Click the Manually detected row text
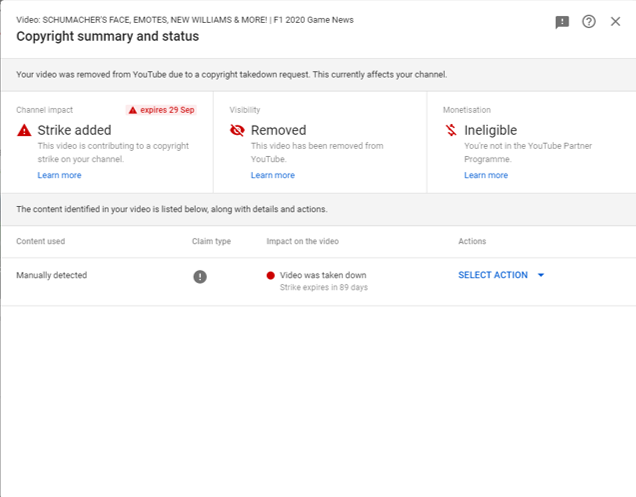636x497 pixels. tap(52, 275)
